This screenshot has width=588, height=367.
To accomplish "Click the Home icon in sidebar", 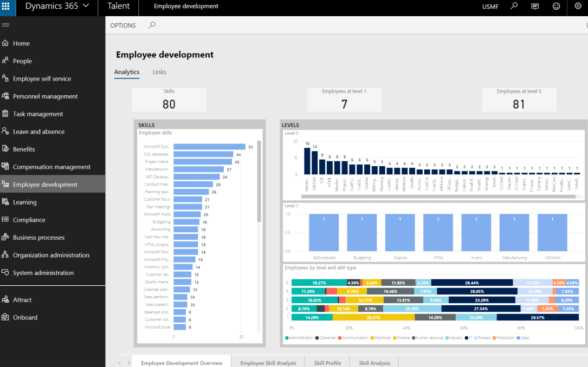I will (5, 43).
